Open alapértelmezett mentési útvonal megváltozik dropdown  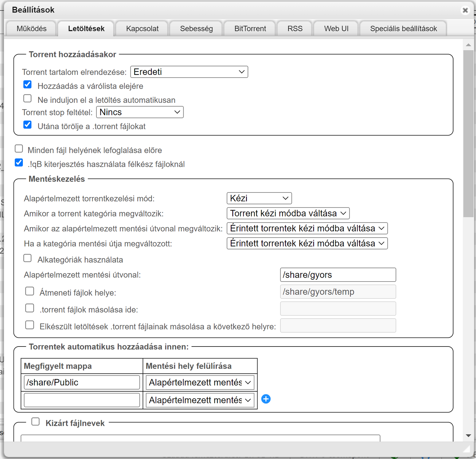tap(307, 228)
